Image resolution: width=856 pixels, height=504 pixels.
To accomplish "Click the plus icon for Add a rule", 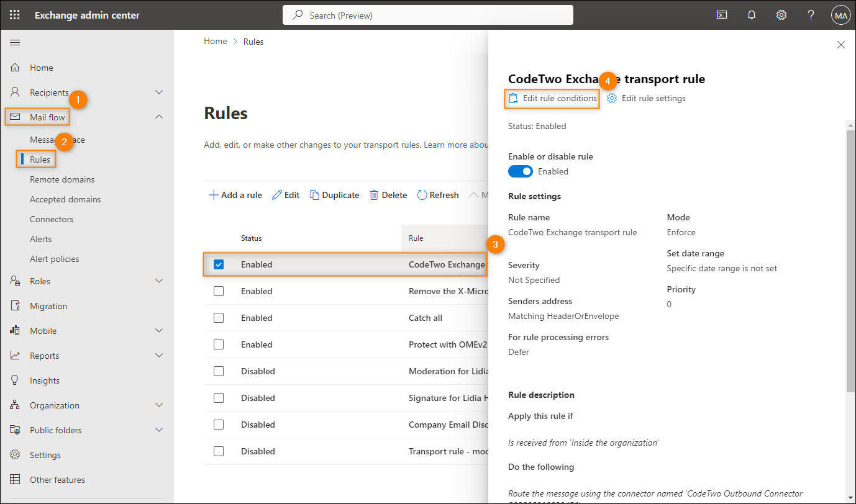I will (213, 195).
